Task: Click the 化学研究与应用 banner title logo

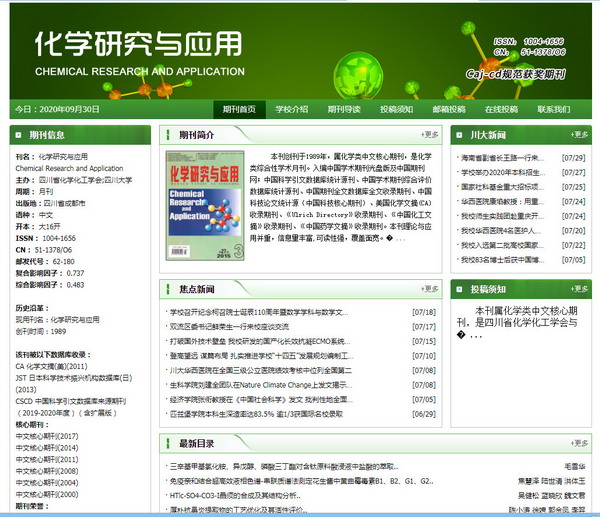Action: [x=139, y=44]
